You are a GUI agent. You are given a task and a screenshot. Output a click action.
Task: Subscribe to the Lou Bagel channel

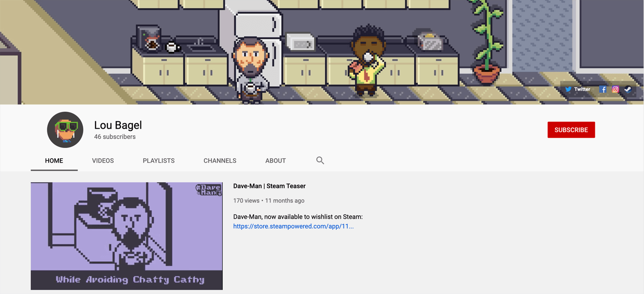pos(571,130)
